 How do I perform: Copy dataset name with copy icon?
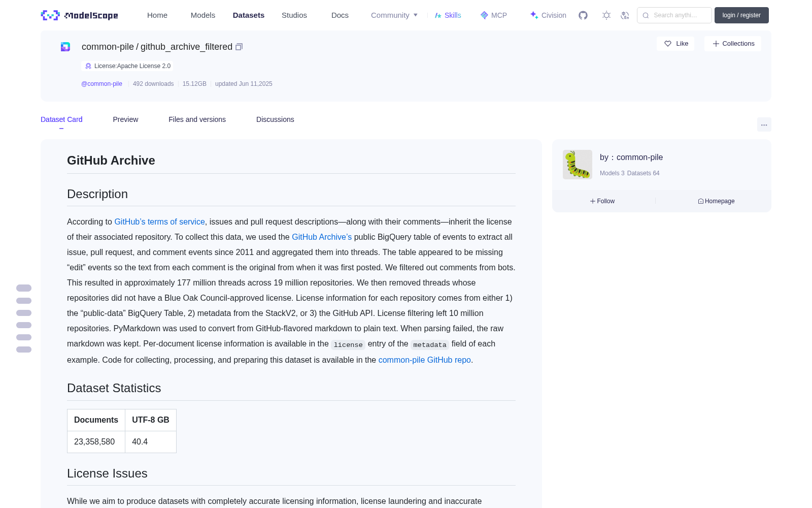(x=239, y=47)
